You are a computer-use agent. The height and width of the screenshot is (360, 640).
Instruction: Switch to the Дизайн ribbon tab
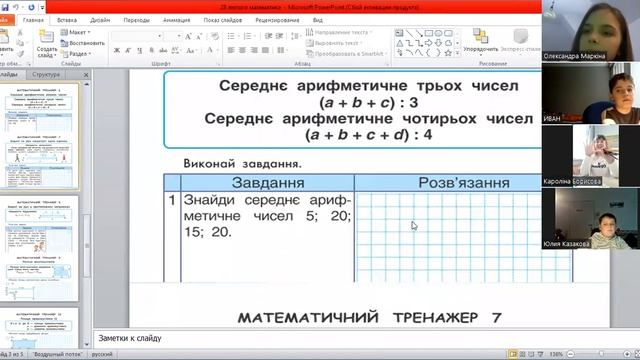point(100,20)
